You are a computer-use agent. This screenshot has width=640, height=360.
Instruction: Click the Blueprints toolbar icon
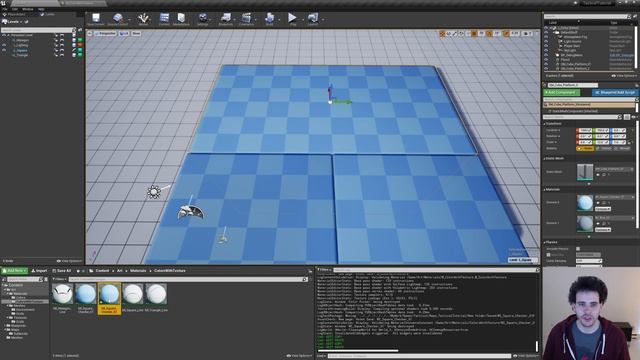point(225,18)
